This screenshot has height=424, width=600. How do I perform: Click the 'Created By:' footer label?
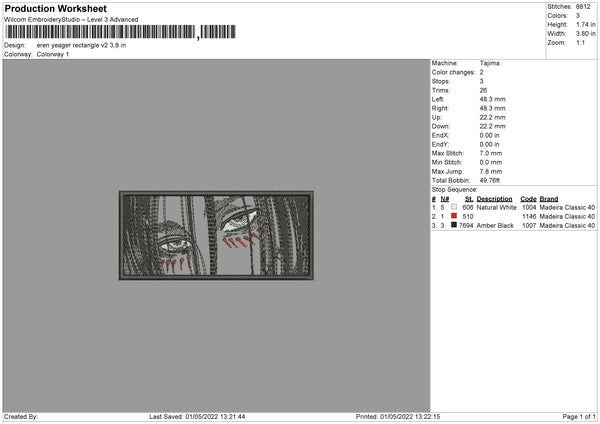coord(21,416)
